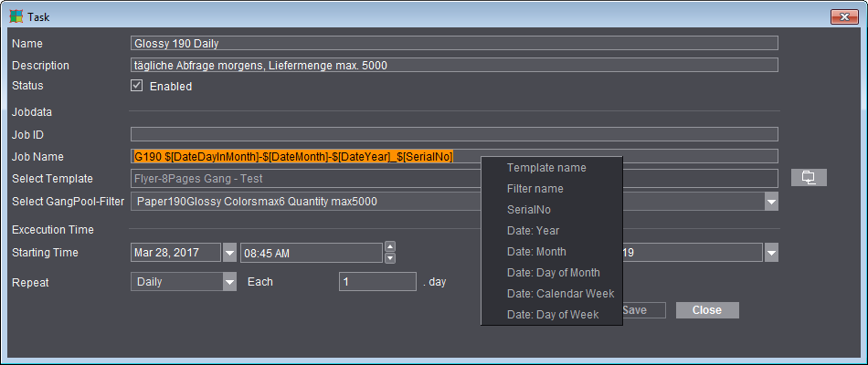Pick Date: Calendar Week entry
Image resolution: width=868 pixels, height=365 pixels.
pyautogui.click(x=560, y=294)
